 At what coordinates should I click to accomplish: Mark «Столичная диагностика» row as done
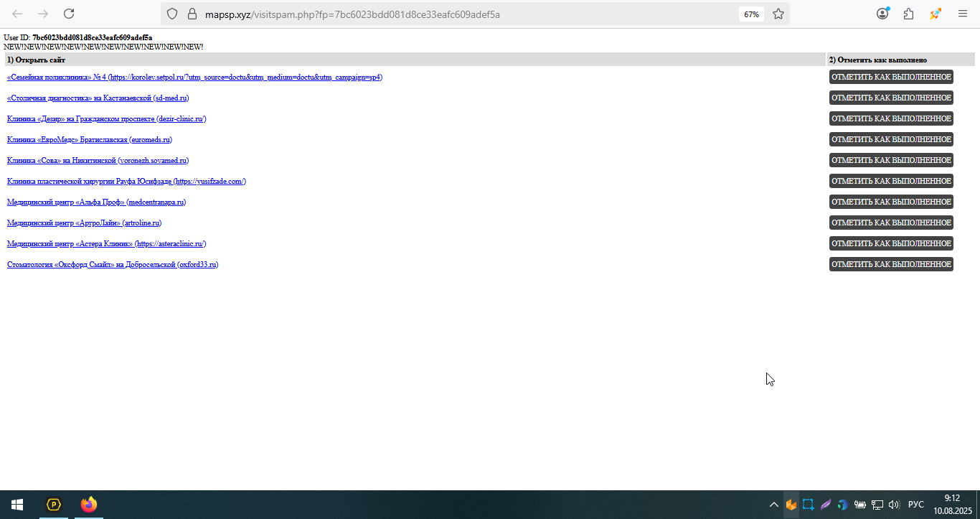point(891,98)
